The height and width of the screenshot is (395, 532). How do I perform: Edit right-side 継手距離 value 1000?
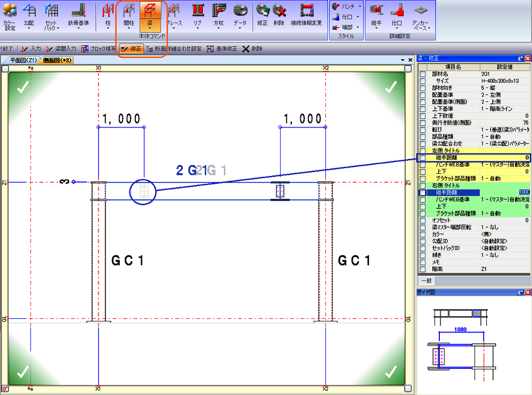pos(505,192)
